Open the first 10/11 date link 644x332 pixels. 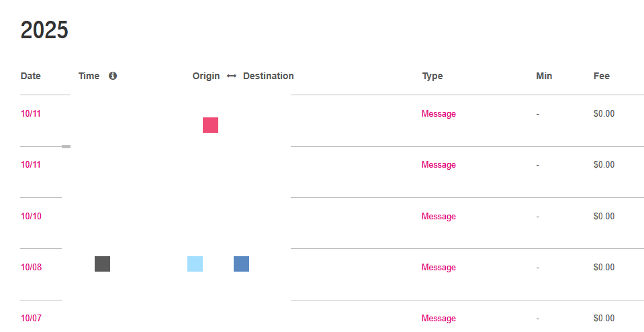[31, 113]
